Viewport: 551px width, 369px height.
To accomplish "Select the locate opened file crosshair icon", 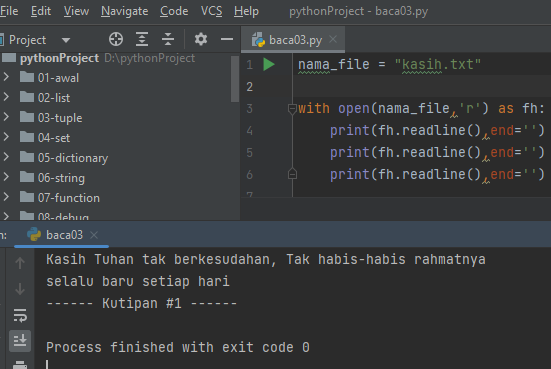I will click(x=116, y=39).
